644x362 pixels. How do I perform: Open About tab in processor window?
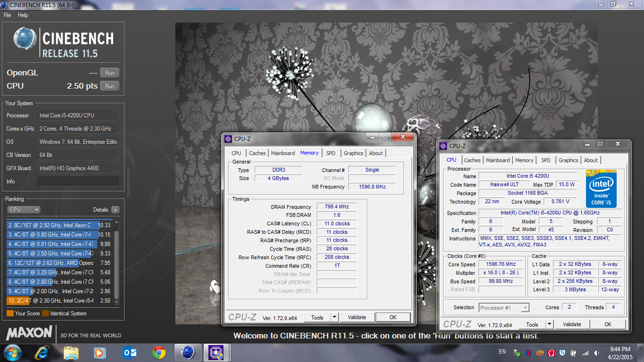point(591,160)
